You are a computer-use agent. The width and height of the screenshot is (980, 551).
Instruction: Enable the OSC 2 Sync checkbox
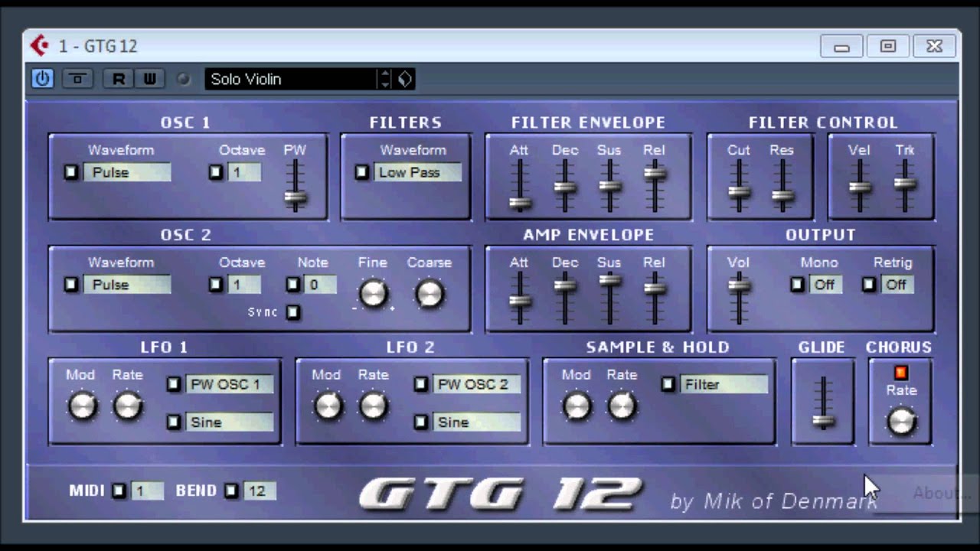tap(293, 312)
